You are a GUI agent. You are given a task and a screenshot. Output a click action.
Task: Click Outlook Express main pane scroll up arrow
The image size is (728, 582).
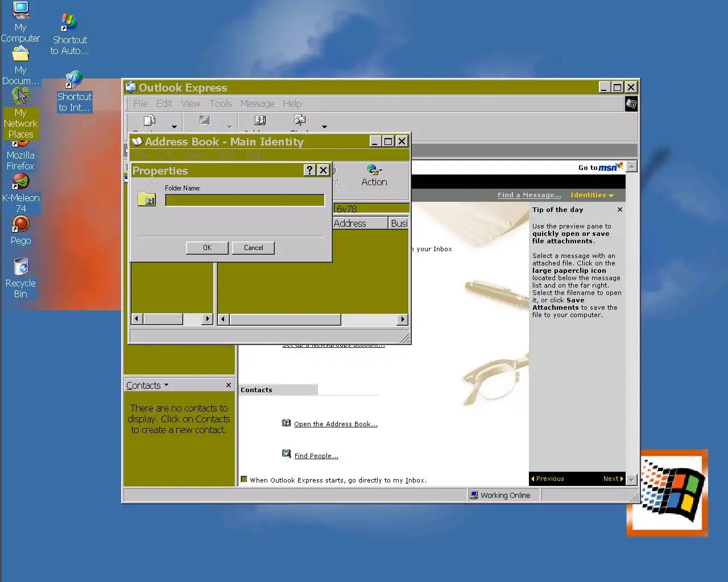tap(631, 167)
